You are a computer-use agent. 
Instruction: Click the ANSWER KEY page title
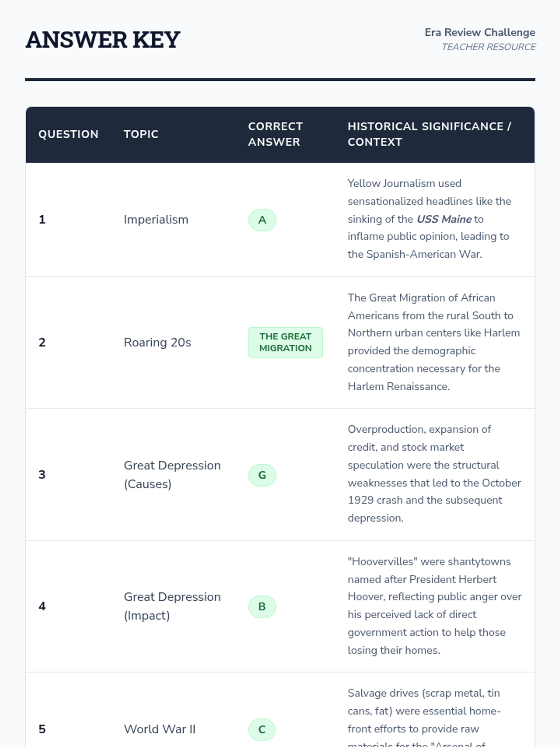[x=103, y=40]
